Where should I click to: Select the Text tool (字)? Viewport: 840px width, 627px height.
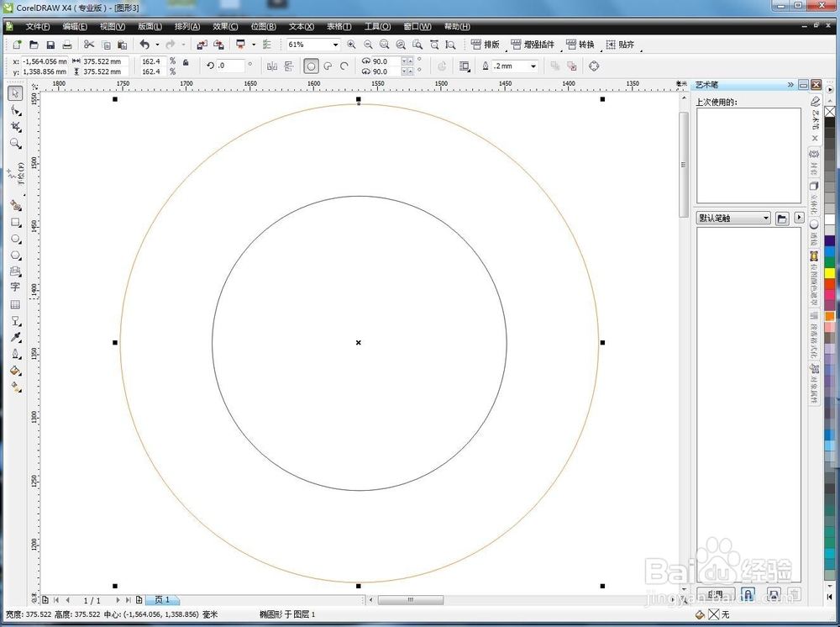click(x=15, y=287)
